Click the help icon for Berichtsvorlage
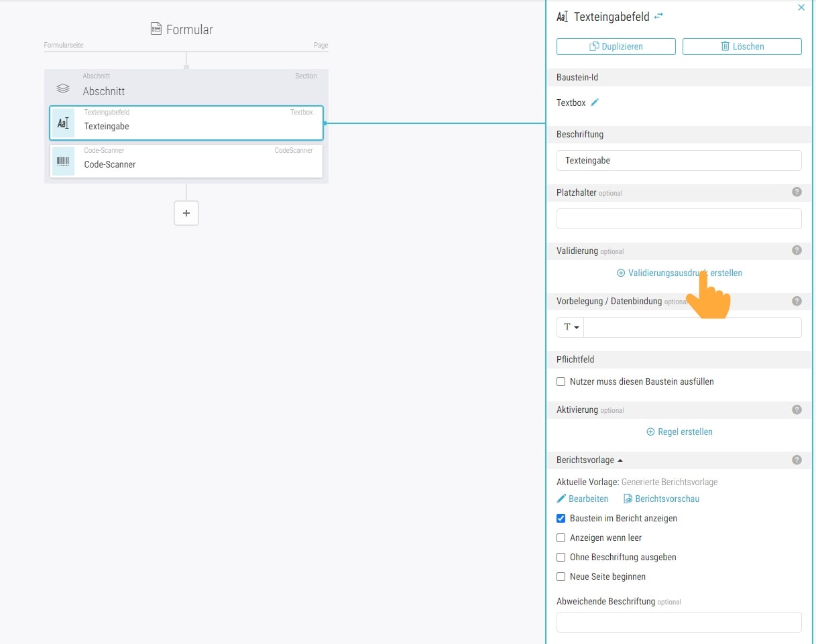The image size is (816, 644). pyautogui.click(x=797, y=460)
